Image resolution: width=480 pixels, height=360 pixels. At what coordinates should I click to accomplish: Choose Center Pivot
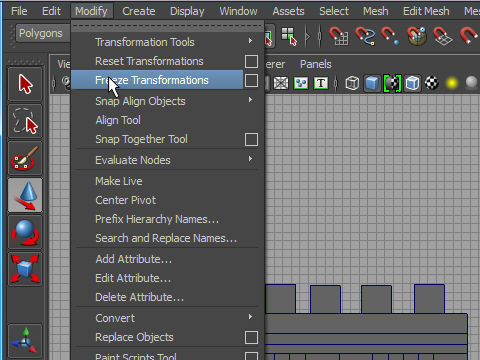(x=125, y=200)
